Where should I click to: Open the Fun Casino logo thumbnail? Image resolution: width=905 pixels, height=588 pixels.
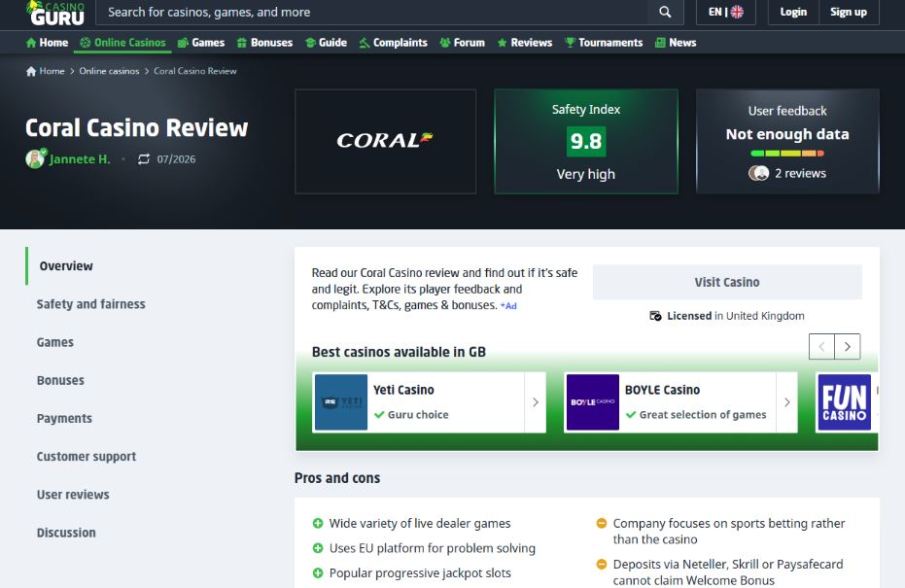click(x=845, y=402)
